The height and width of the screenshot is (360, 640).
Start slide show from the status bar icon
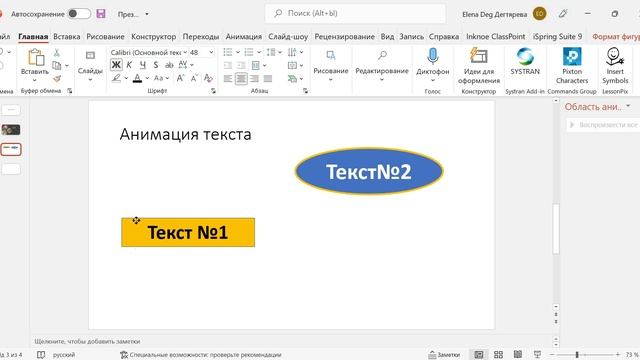pos(538,354)
